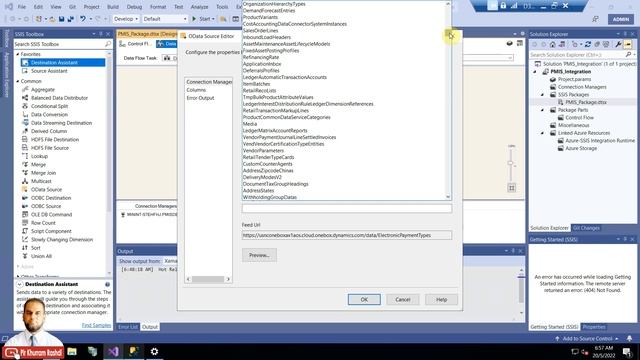Choose the Data Conversion transform

click(49, 115)
